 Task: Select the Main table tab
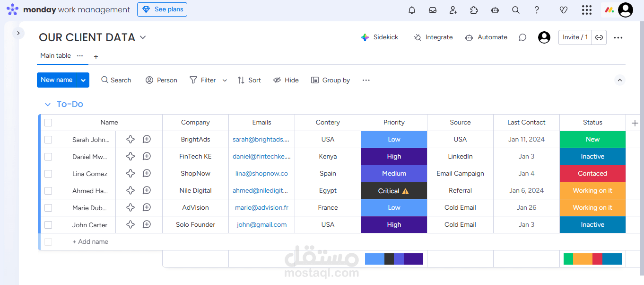click(x=55, y=55)
